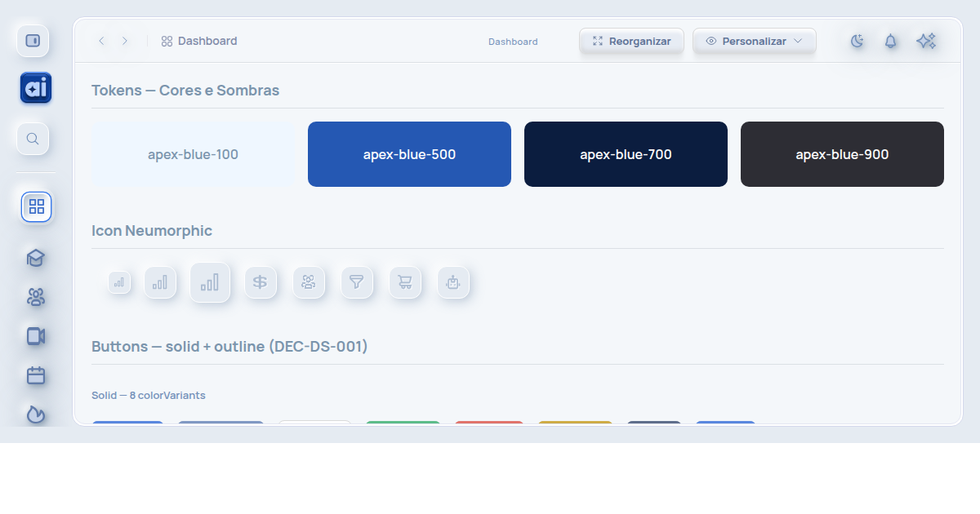Open the flame sidebar section
980x514 pixels.
[36, 414]
